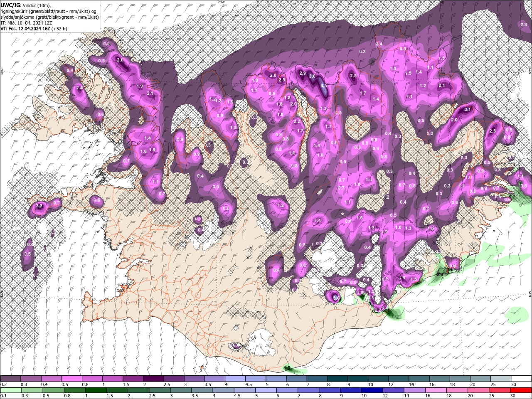Click the light green 0.1 swatch in rain legend
532x399 pixels.
click(x=10, y=390)
